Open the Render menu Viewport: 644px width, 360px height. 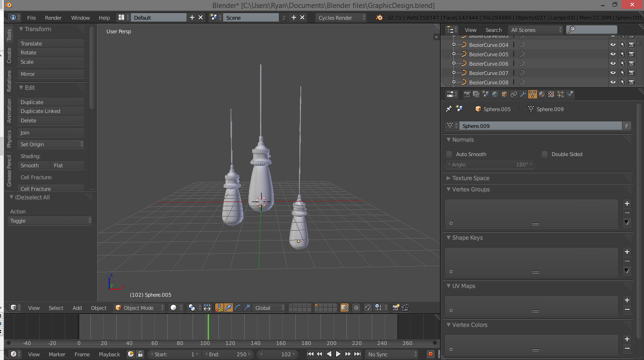point(53,17)
